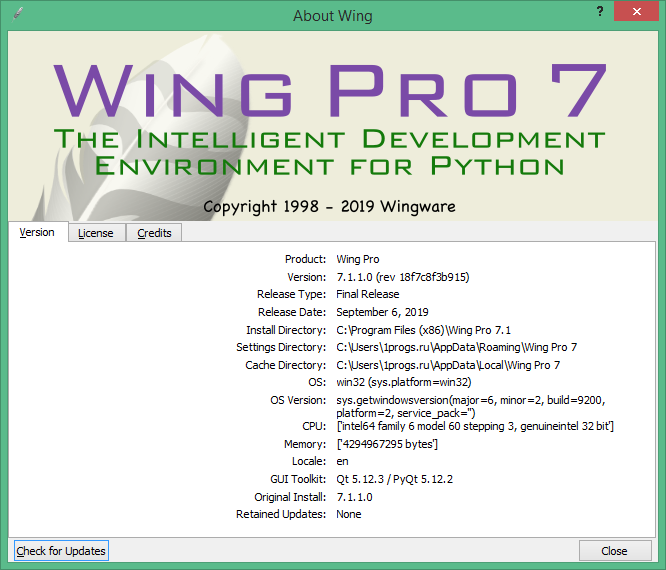Close the About Wing dialog with X

coord(636,11)
